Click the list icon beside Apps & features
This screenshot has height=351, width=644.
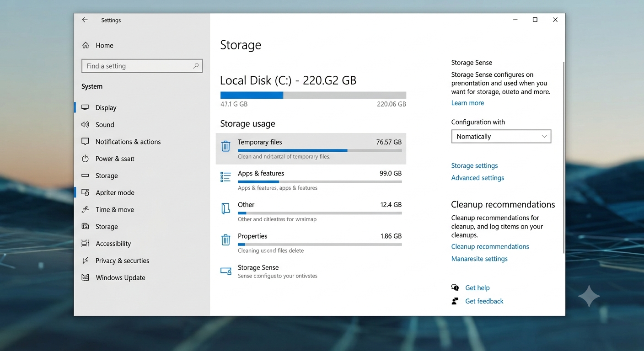tap(225, 177)
